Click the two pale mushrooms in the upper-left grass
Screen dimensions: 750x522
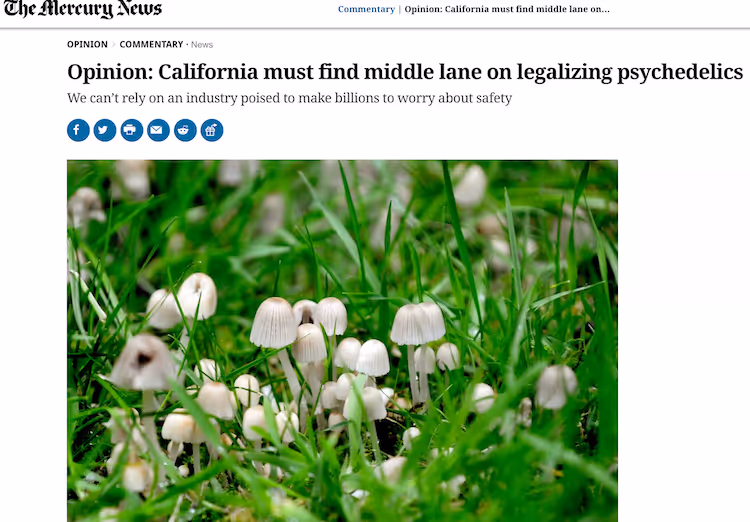click(182, 301)
